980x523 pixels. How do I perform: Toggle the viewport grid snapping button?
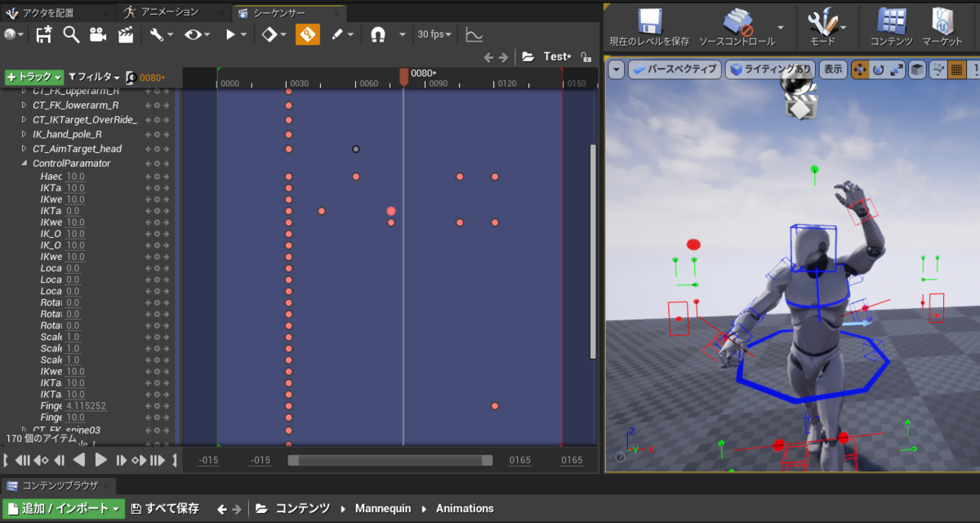pos(956,69)
